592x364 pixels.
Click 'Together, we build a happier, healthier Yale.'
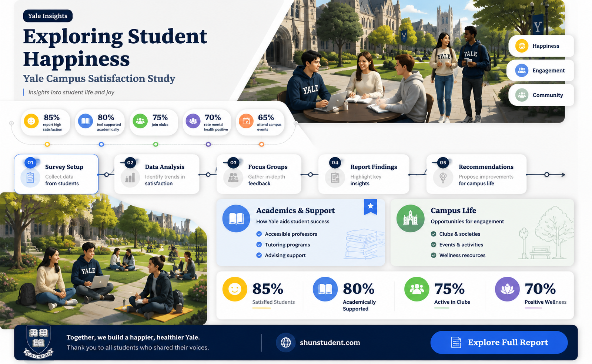click(133, 337)
